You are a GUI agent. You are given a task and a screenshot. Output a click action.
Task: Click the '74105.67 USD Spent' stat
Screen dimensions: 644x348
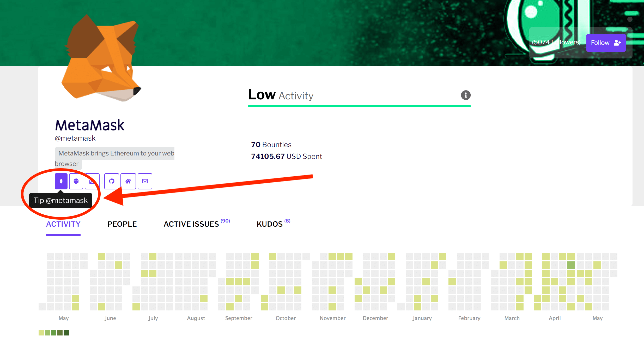pos(287,156)
